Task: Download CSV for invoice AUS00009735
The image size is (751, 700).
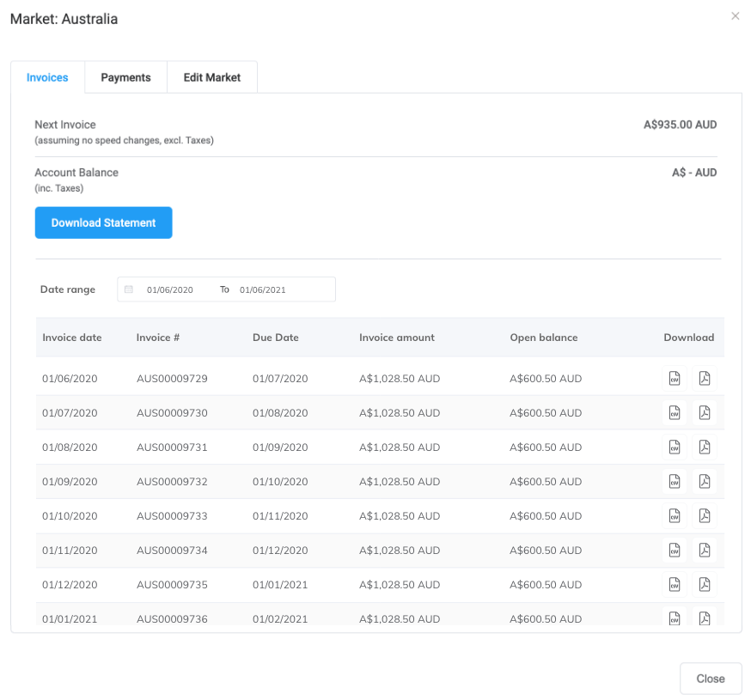Action: (675, 585)
